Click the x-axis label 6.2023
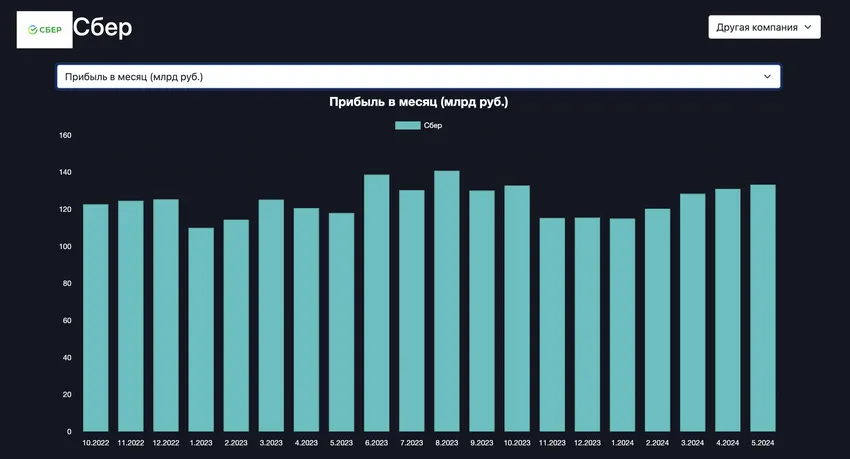Image resolution: width=850 pixels, height=459 pixels. pyautogui.click(x=376, y=443)
